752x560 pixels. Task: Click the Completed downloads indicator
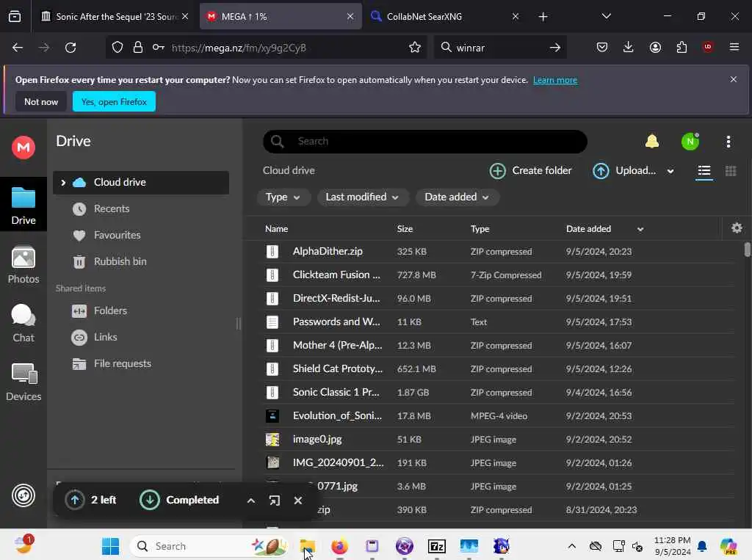click(x=179, y=500)
